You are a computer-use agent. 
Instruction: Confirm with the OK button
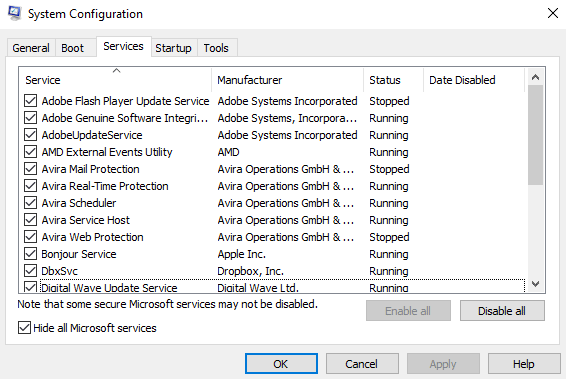pos(281,364)
